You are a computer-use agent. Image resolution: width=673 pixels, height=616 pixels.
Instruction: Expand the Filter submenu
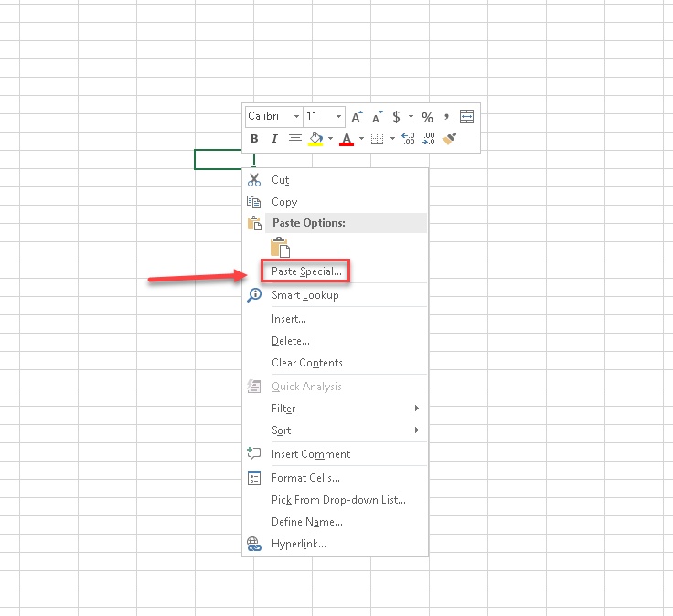click(x=416, y=408)
